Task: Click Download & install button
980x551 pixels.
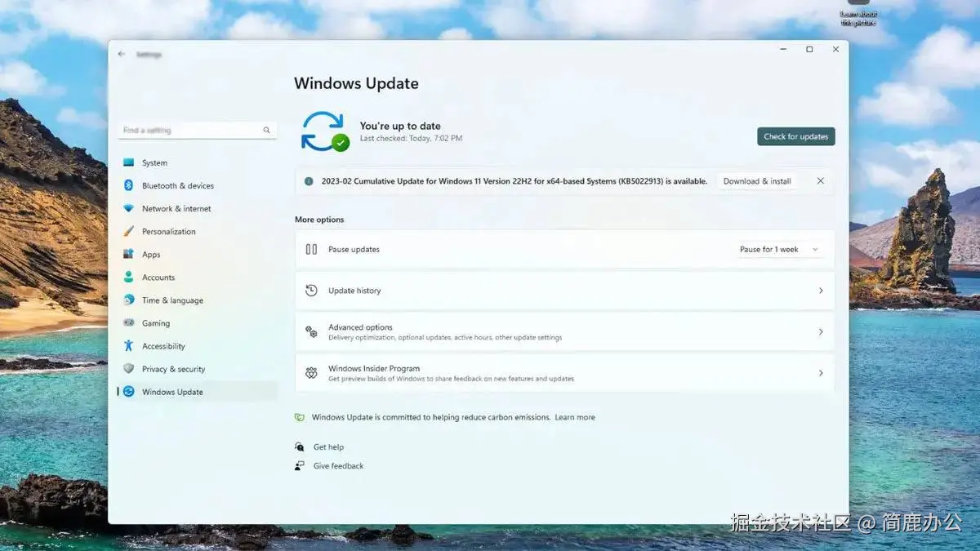Action: (757, 181)
